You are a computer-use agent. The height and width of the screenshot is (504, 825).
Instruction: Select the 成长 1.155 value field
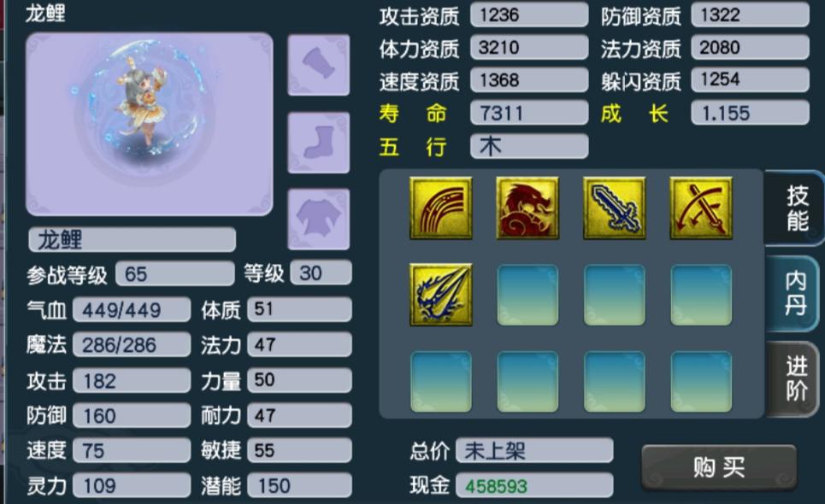751,113
